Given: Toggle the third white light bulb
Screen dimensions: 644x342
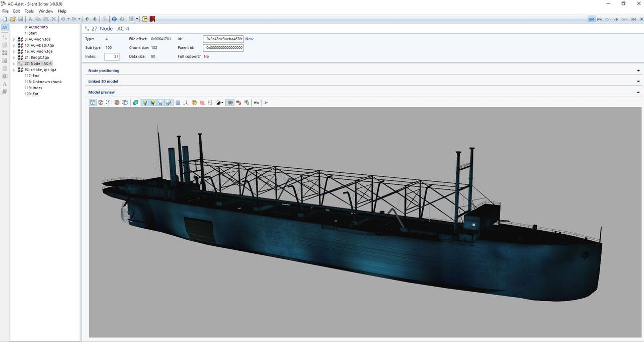Looking at the screenshot, I should (160, 103).
